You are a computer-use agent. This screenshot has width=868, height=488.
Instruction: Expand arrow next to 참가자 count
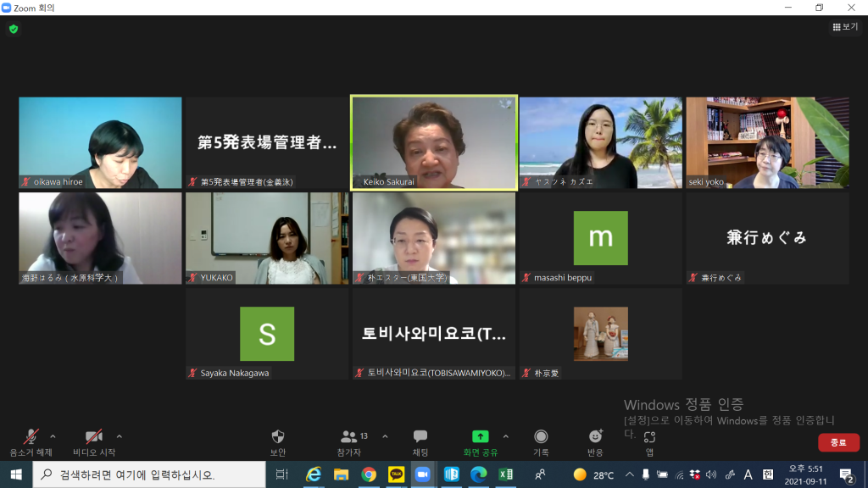(386, 436)
